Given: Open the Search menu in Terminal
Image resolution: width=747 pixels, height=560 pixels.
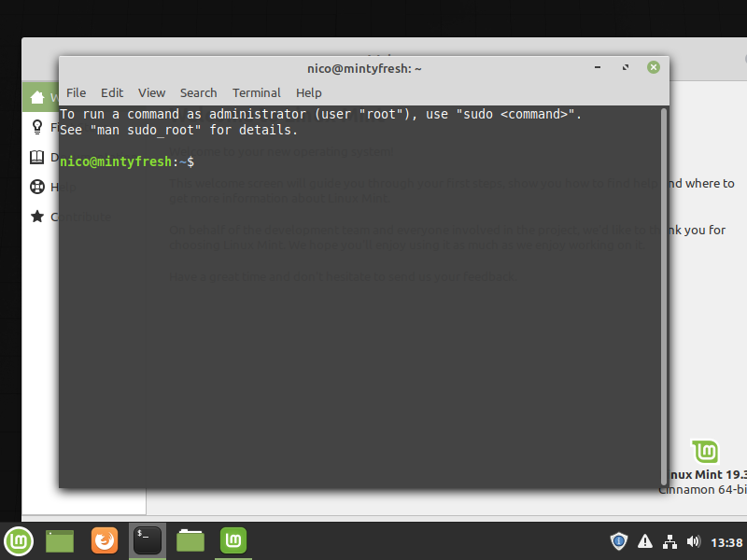Looking at the screenshot, I should tap(199, 92).
